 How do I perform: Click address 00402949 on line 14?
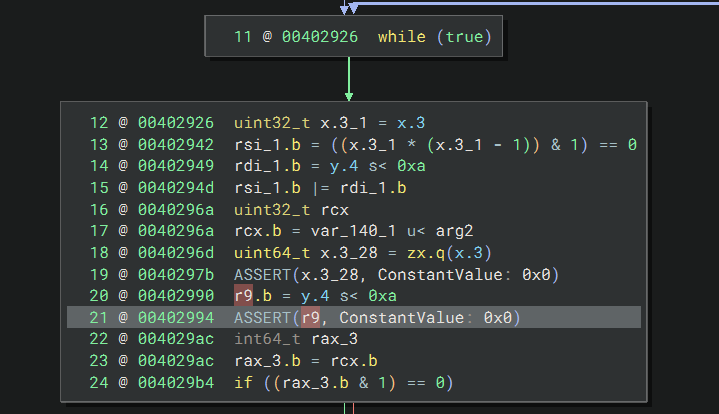coord(176,166)
